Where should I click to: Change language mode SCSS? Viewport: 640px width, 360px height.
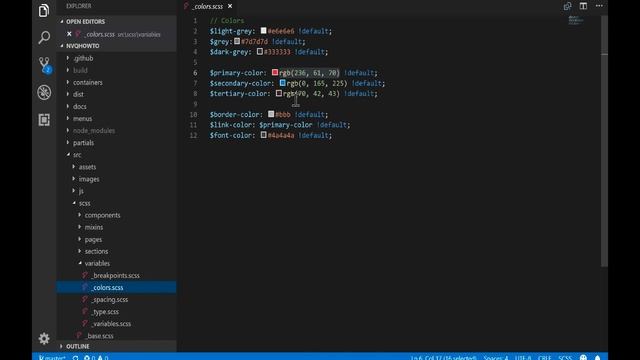click(565, 358)
